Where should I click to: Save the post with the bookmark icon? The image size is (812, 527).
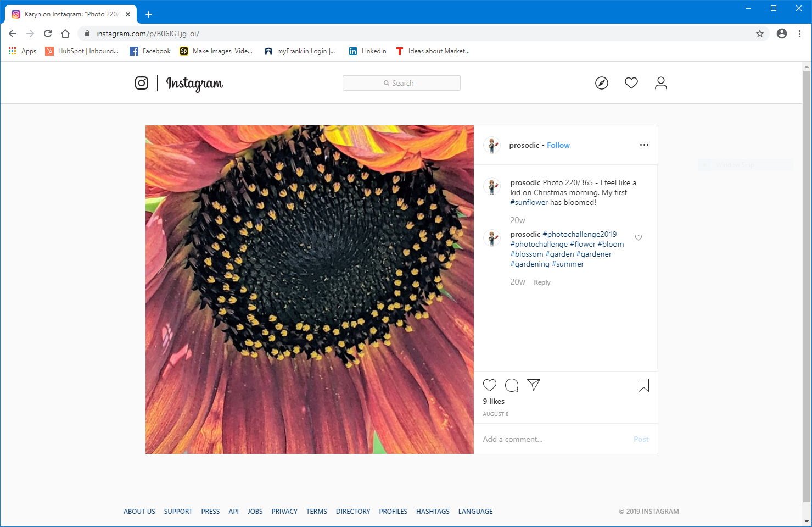644,385
